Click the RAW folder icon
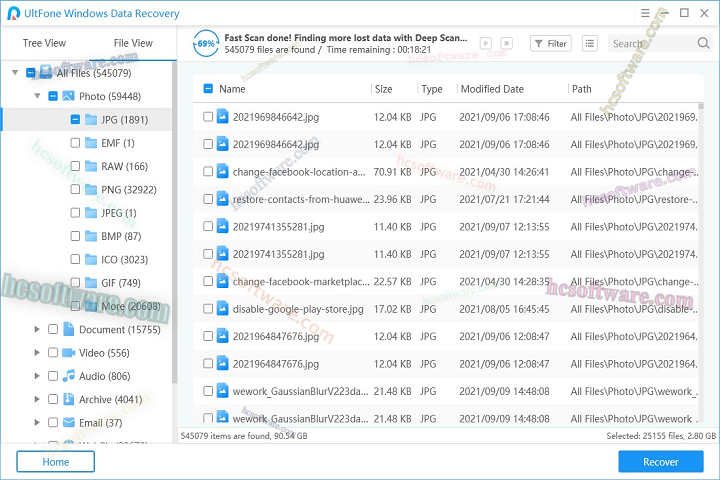720x480 pixels. coord(91,166)
